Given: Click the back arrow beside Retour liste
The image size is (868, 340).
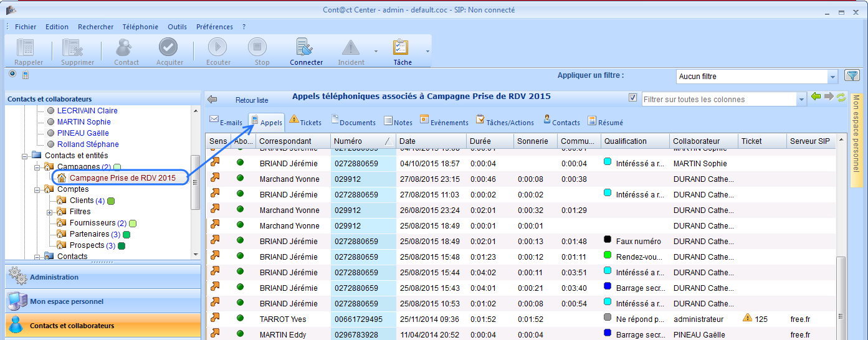Looking at the screenshot, I should 212,100.
